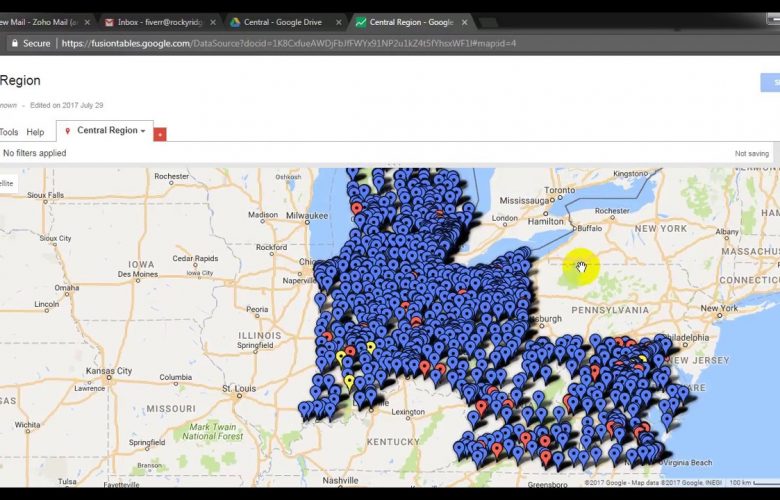Switch to the Inbox fiverr Gmail tab

[x=160, y=22]
